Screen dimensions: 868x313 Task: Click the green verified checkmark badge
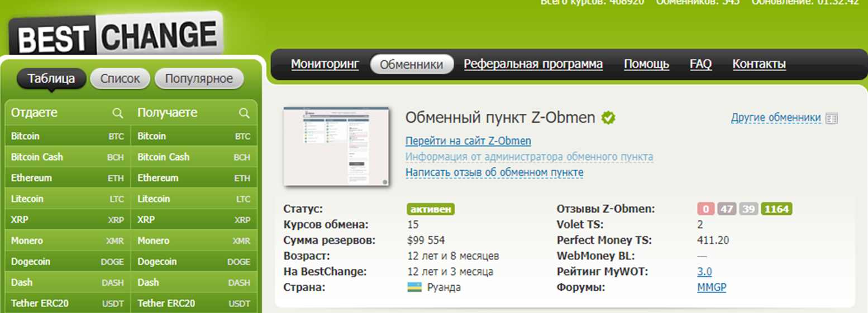608,118
